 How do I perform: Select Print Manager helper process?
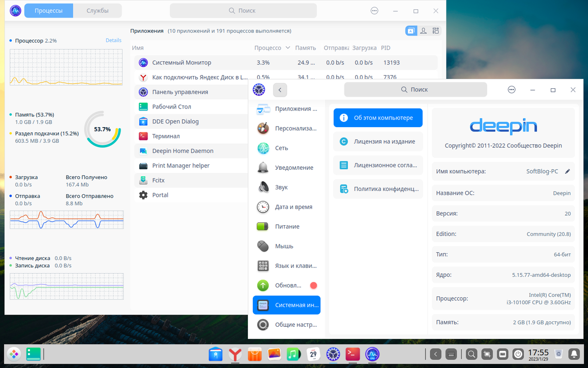click(x=191, y=165)
